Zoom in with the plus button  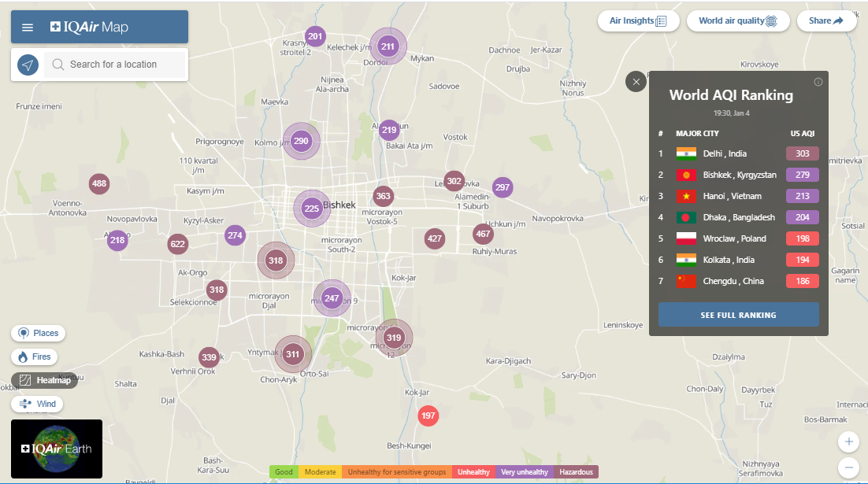848,441
